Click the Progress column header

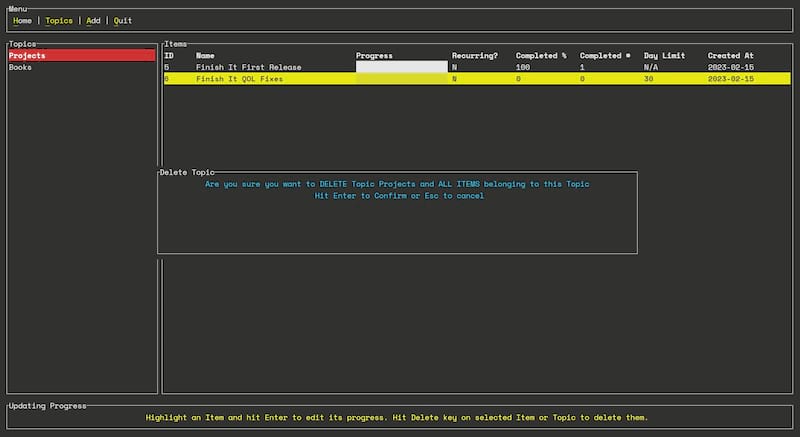pos(374,56)
